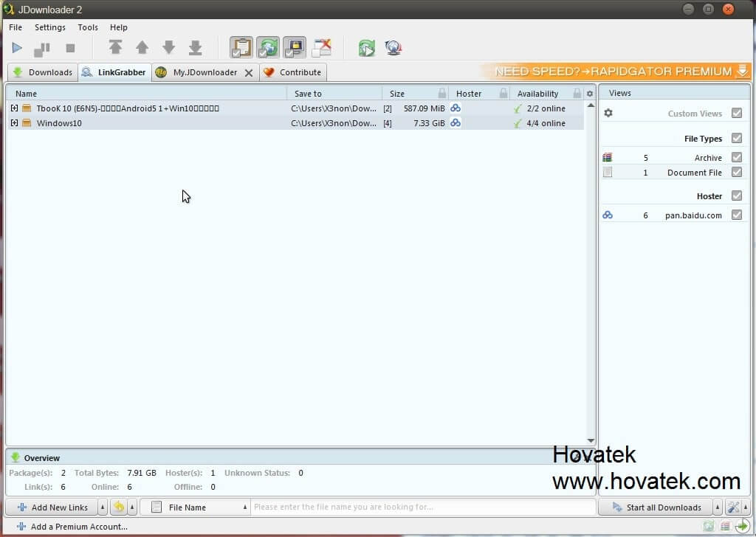Move selected package to top of list
The image size is (756, 537).
(116, 47)
